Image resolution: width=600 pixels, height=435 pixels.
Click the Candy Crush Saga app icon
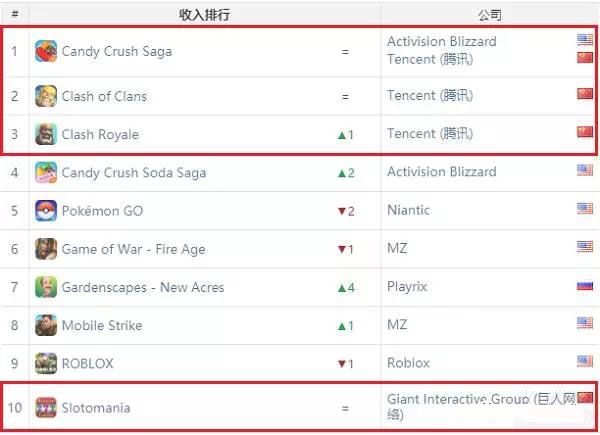[46, 51]
